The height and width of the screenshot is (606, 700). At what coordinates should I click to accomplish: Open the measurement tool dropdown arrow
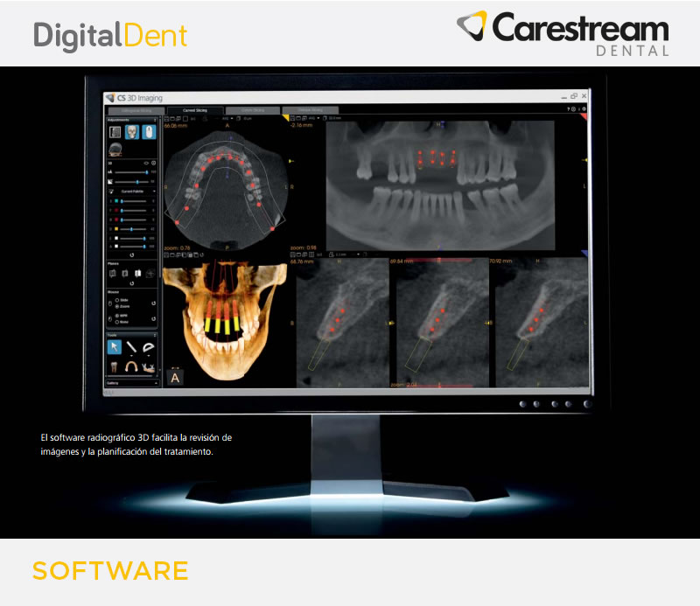tap(132, 356)
